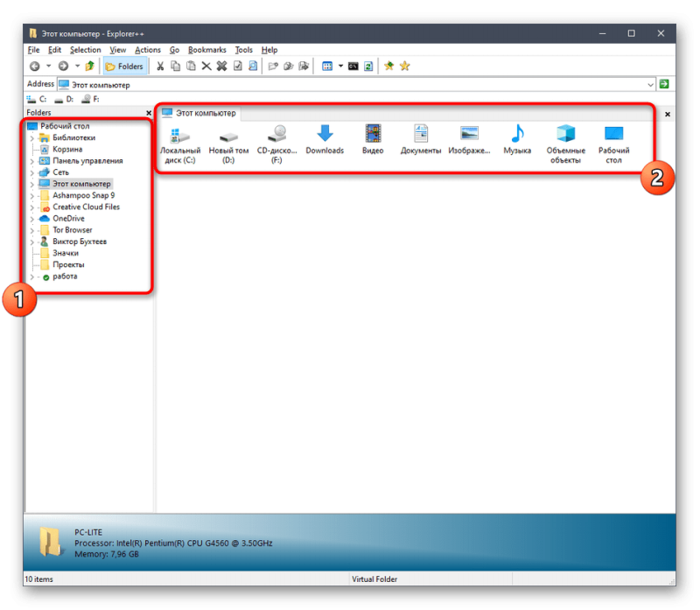Toggle the Folders pane button
Viewport: 700px width, 610px height.
(x=124, y=67)
